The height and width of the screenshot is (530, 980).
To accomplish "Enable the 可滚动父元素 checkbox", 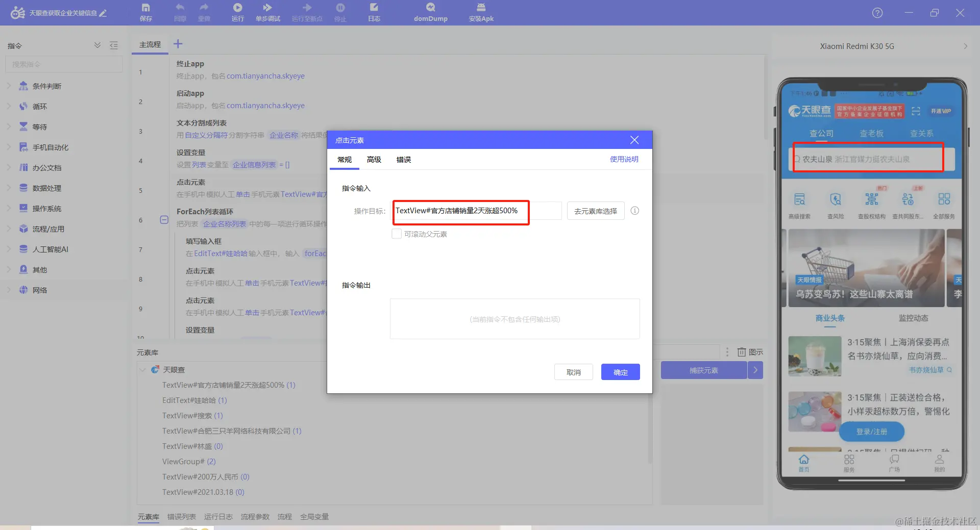I will (397, 234).
